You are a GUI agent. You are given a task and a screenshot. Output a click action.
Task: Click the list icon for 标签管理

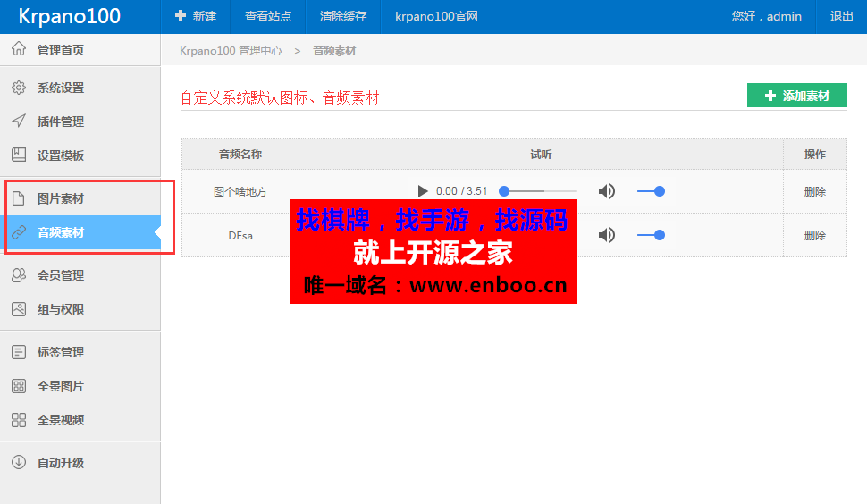click(19, 351)
